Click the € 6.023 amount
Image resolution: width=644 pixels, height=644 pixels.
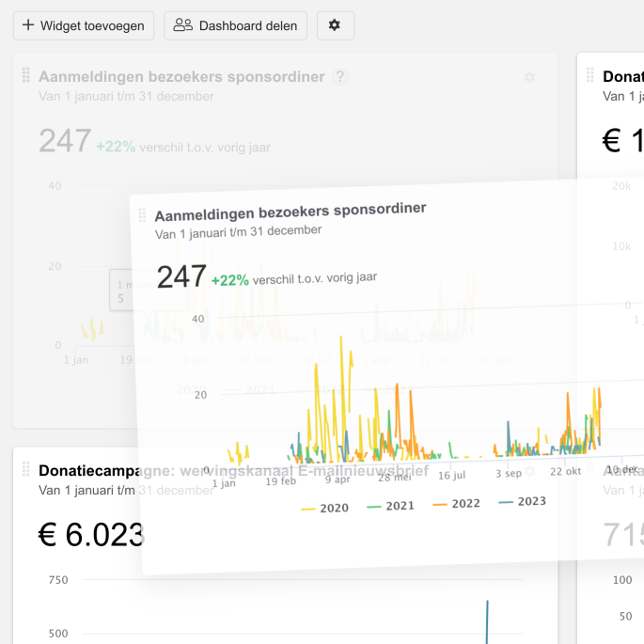(91, 535)
